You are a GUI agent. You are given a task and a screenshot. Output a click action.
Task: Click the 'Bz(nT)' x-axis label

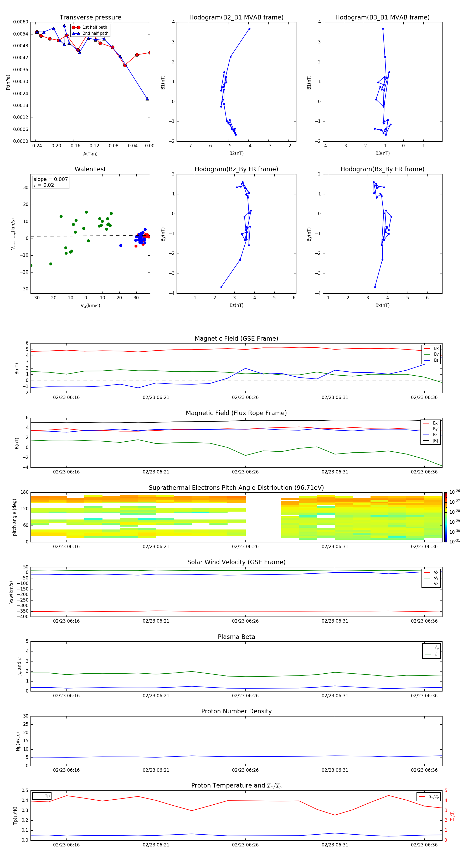[x=236, y=305]
